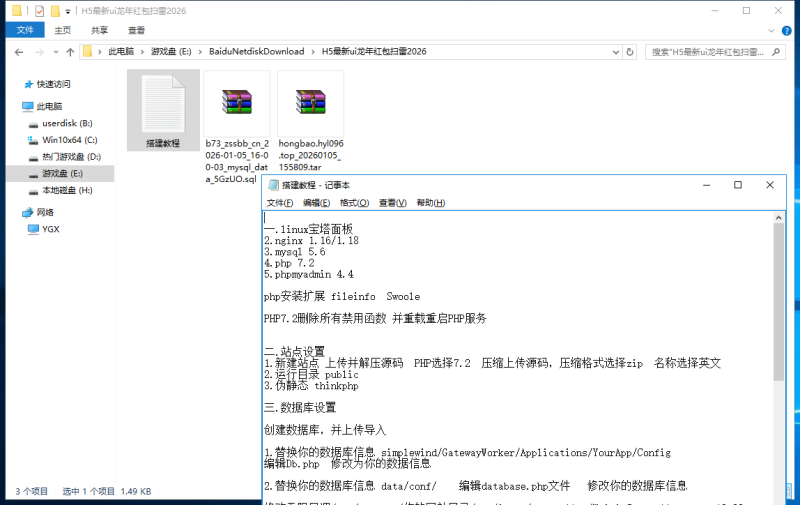Go up one folder level
Image resolution: width=800 pixels, height=505 pixels.
pos(70,52)
